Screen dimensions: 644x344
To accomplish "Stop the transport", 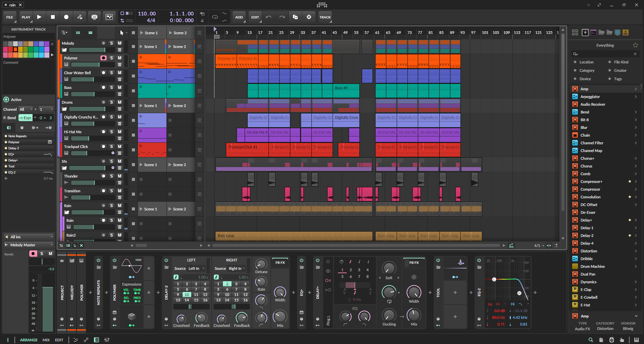I will pyautogui.click(x=53, y=17).
